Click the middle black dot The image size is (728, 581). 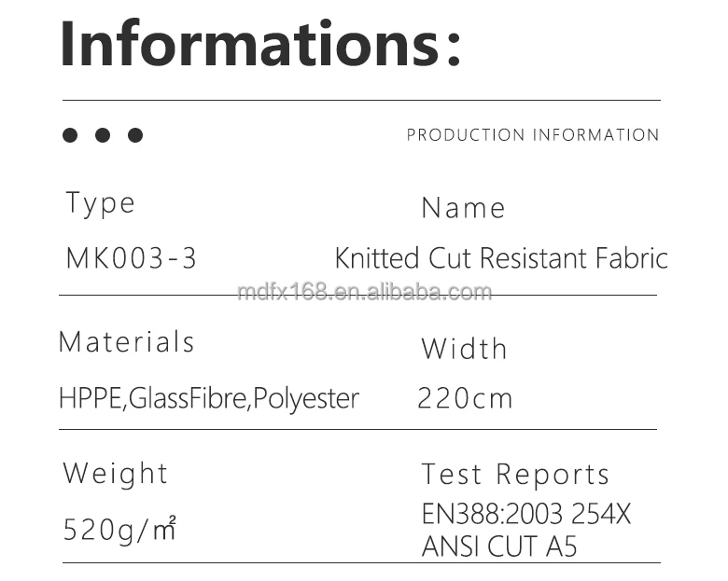103,135
